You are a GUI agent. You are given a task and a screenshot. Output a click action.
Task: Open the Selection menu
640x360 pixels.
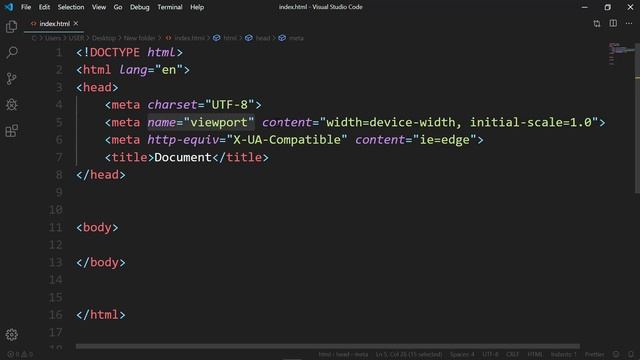pyautogui.click(x=71, y=7)
